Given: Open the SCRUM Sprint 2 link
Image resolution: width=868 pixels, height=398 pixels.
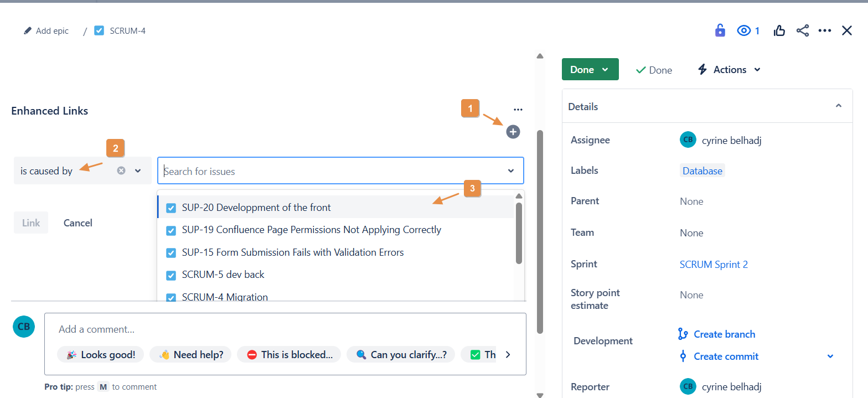Looking at the screenshot, I should click(714, 265).
